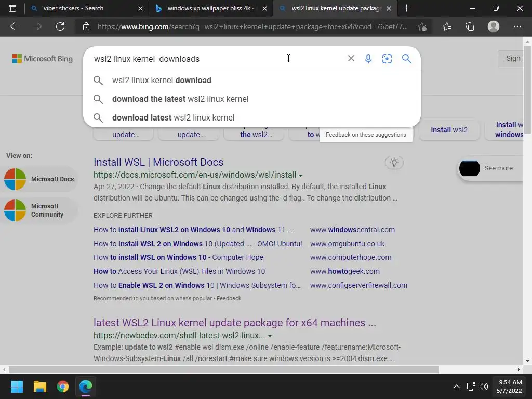The width and height of the screenshot is (532, 399).
Task: Switch to viber stickers - Search tab
Action: tap(86, 8)
